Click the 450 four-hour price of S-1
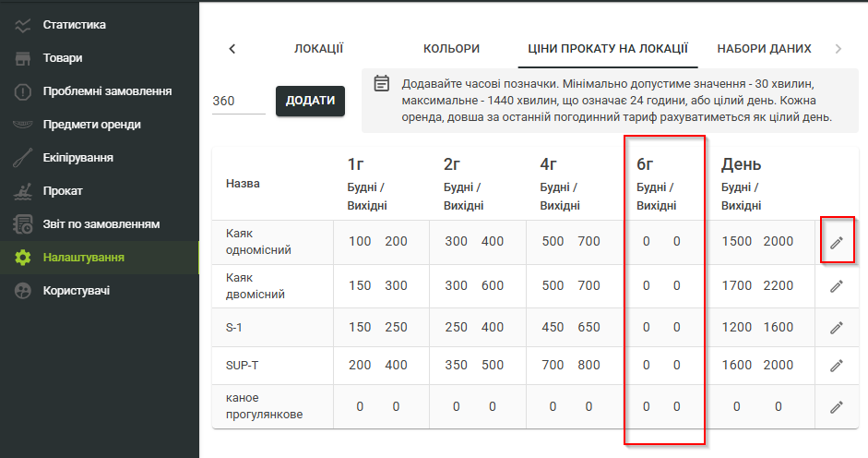Image resolution: width=868 pixels, height=458 pixels. (x=553, y=328)
